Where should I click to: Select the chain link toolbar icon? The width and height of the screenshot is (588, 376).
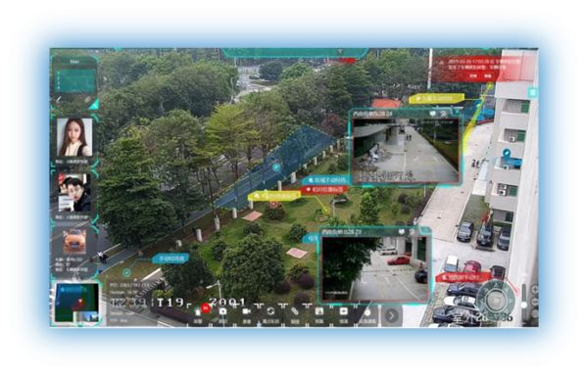tap(295, 311)
